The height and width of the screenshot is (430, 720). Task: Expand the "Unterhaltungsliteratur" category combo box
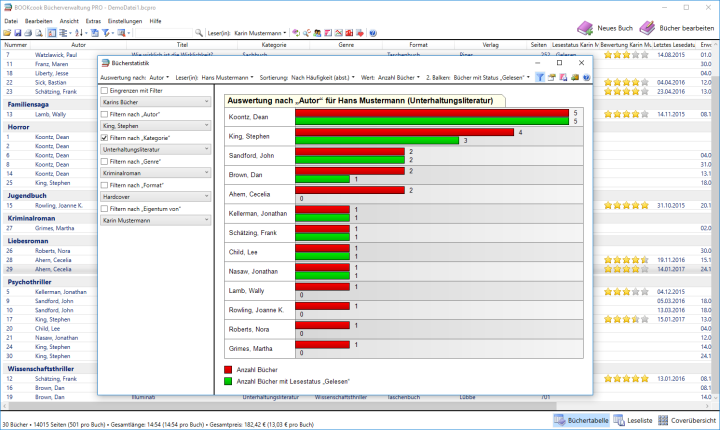[x=206, y=149]
